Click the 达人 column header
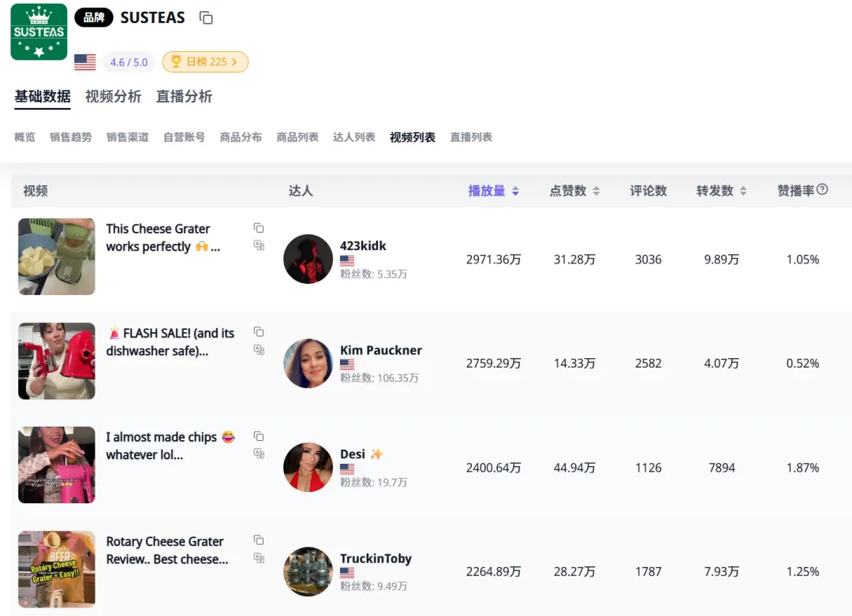Viewport: 852px width, 616px height. (x=301, y=191)
